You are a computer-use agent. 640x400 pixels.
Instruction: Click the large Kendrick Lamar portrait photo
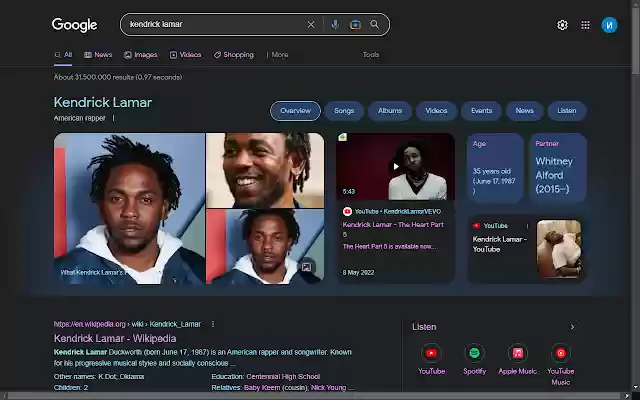[129, 208]
